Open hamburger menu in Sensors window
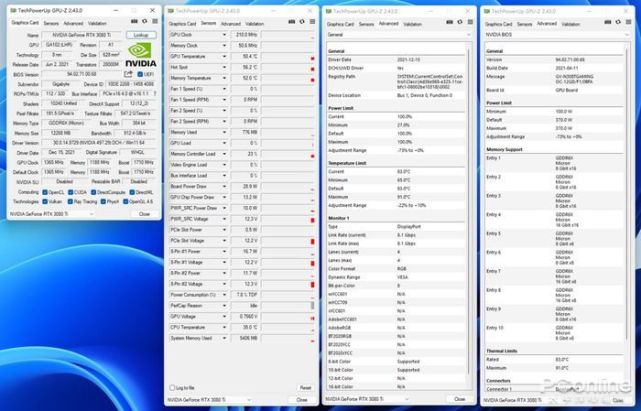 pyautogui.click(x=312, y=22)
